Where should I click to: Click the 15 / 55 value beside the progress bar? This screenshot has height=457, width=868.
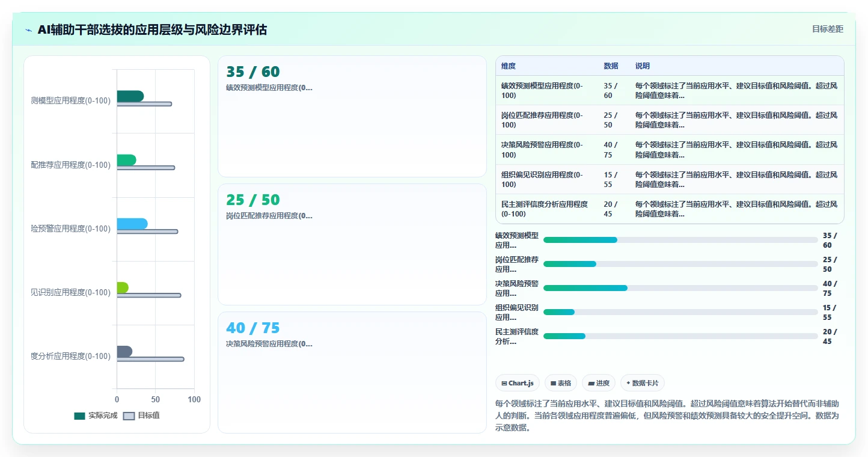(x=830, y=312)
